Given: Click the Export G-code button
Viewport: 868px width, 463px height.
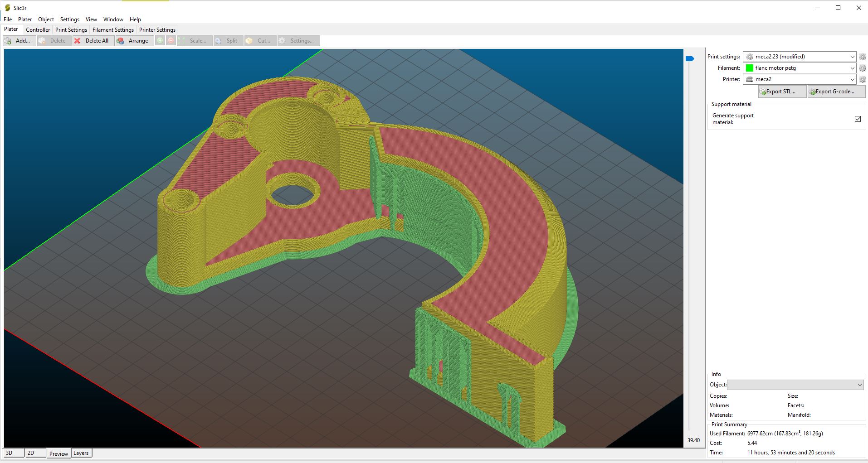Looking at the screenshot, I should [x=836, y=92].
